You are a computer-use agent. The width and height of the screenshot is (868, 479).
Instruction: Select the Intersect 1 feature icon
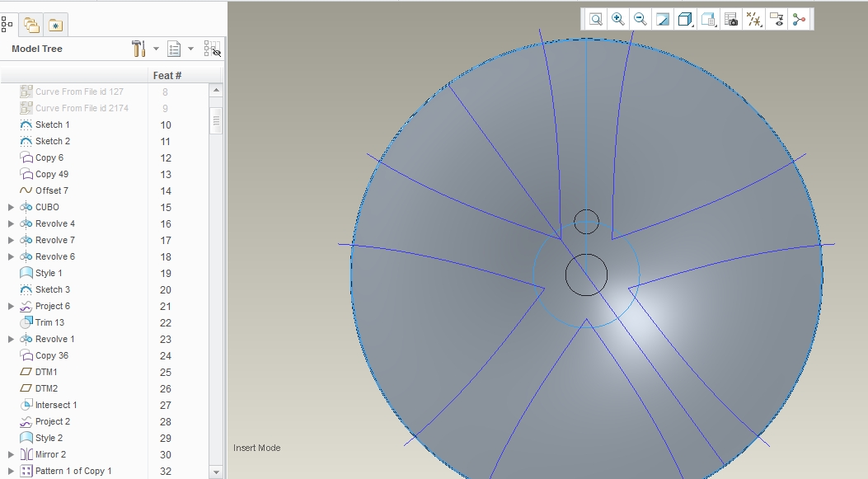pyautogui.click(x=26, y=405)
